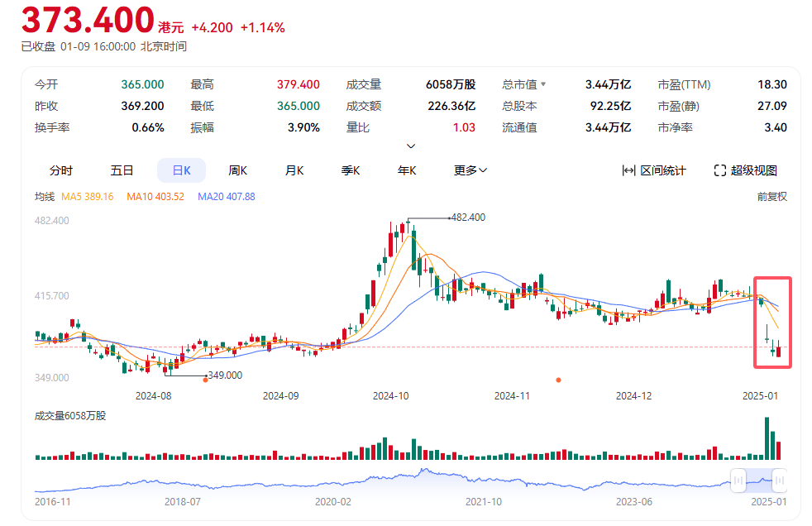
Task: Open the 超级视图 fullscreen view
Action: coord(745,170)
